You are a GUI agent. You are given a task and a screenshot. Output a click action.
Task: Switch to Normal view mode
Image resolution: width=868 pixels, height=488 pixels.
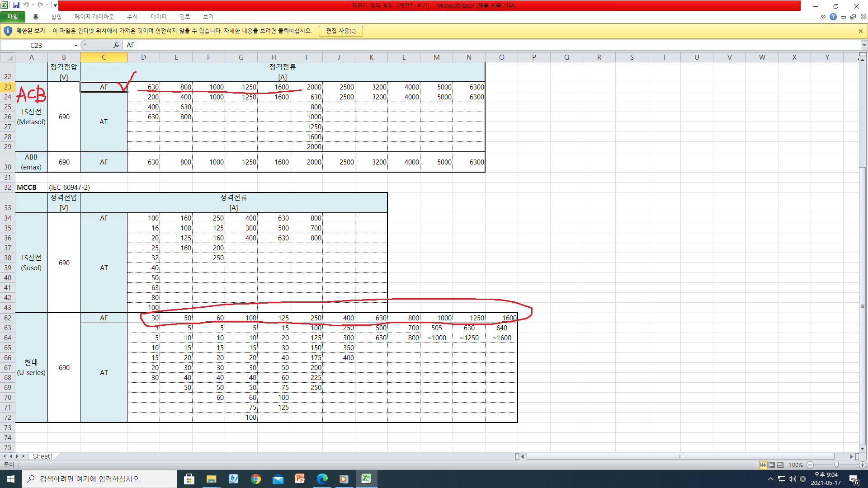[x=763, y=465]
